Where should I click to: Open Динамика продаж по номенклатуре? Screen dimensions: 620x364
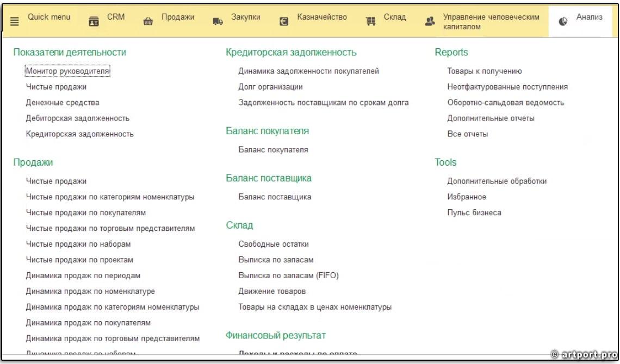[90, 292]
